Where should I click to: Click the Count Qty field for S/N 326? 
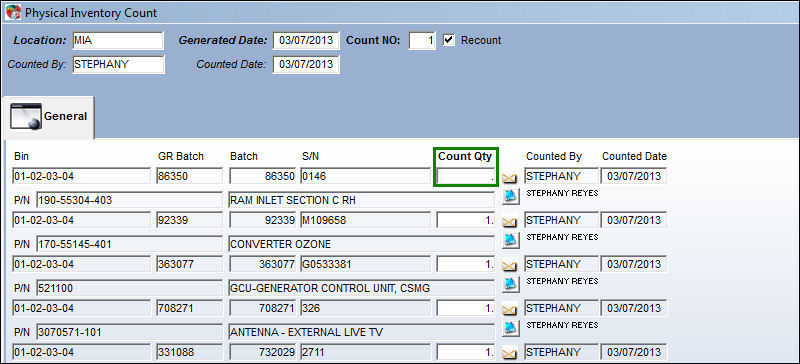(466, 308)
